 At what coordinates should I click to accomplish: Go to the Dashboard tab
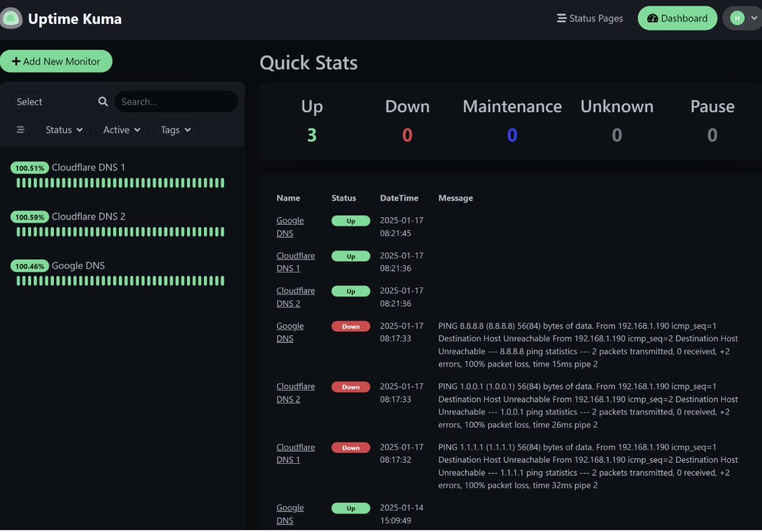[677, 18]
